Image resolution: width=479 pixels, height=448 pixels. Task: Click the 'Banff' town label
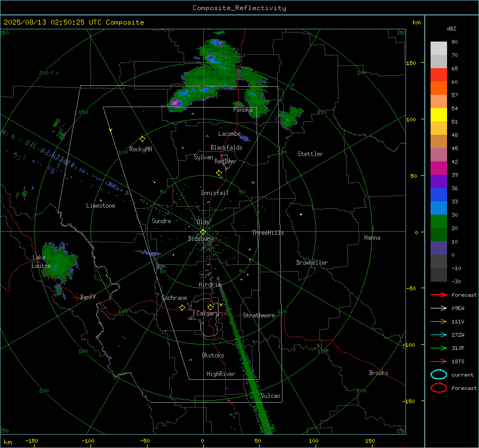88,297
